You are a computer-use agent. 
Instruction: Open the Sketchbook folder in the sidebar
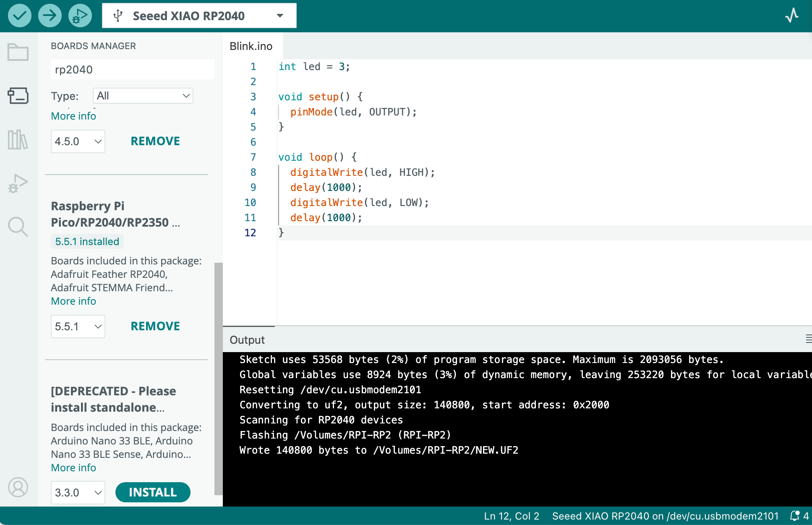[18, 52]
